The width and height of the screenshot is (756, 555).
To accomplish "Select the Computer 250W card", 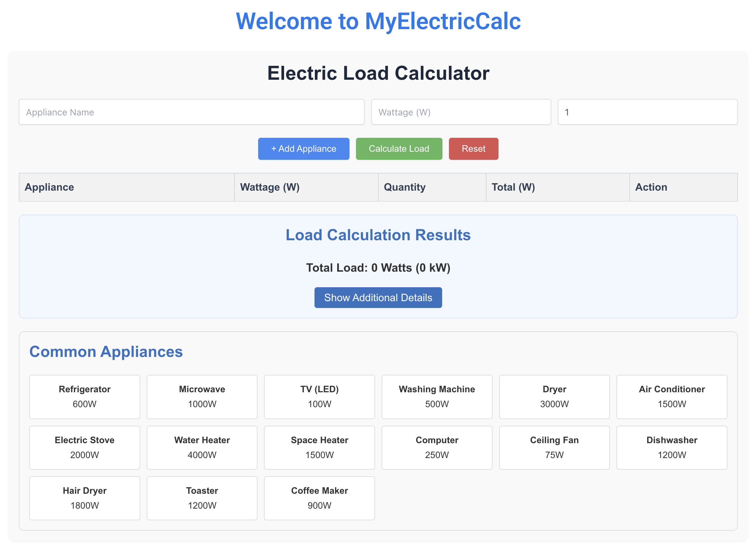I will [x=437, y=447].
